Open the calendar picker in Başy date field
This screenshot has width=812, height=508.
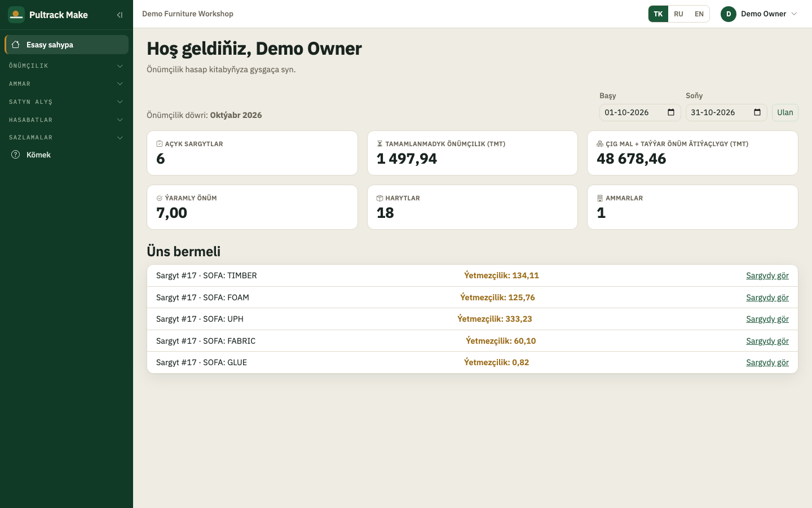[x=671, y=112]
